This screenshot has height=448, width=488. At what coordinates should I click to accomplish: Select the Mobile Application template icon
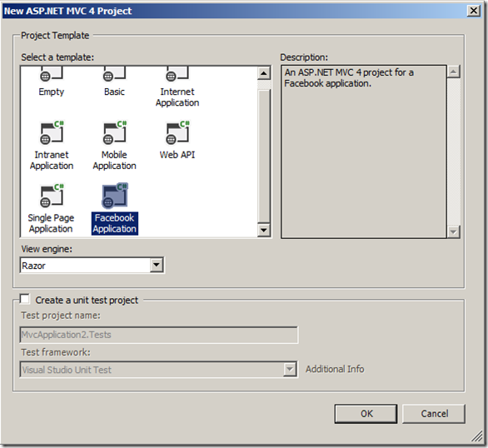point(115,133)
